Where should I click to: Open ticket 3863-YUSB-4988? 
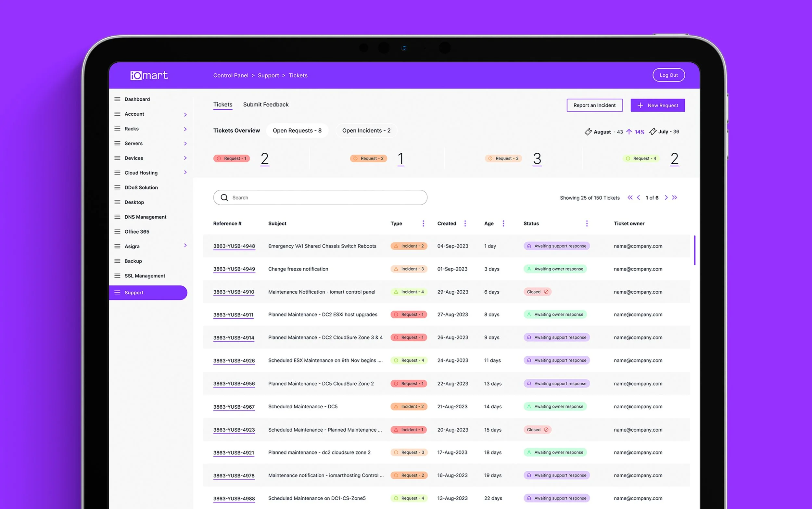click(234, 499)
